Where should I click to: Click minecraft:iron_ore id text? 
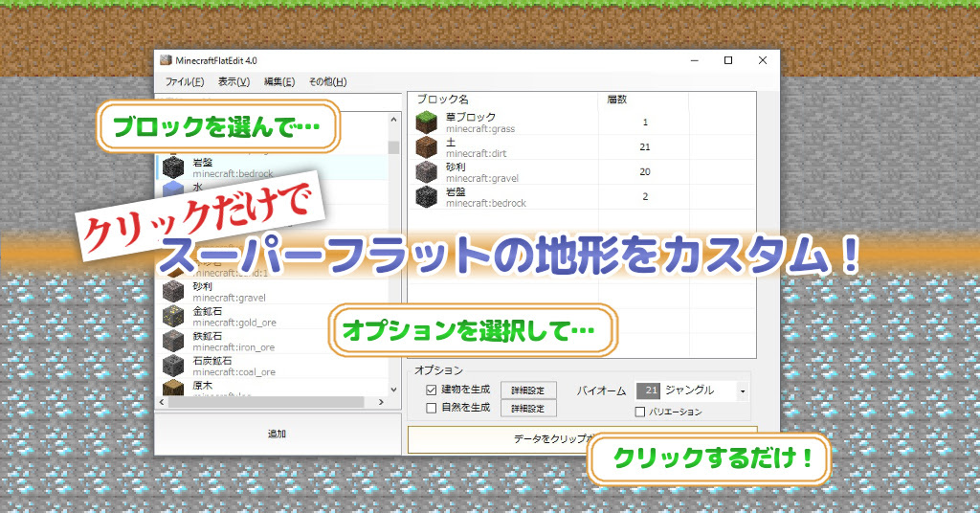pyautogui.click(x=234, y=347)
